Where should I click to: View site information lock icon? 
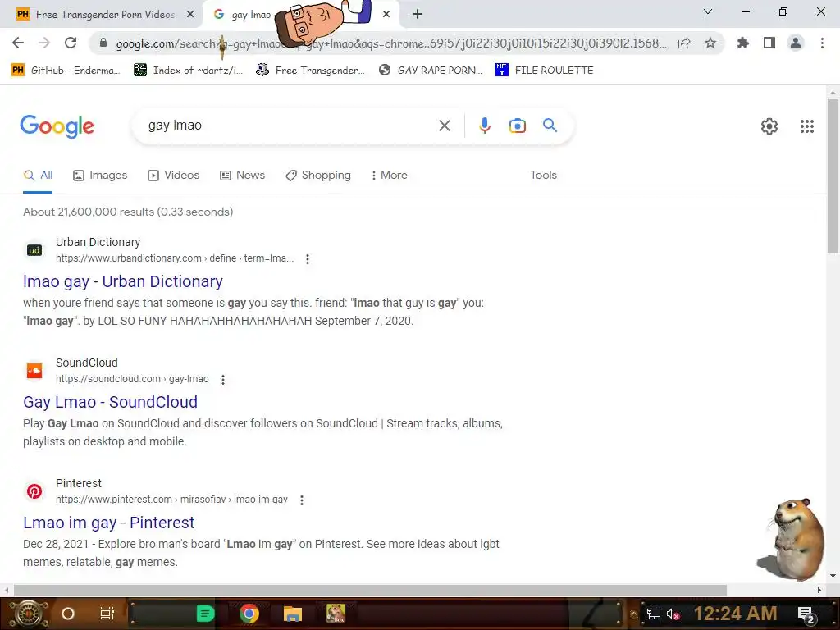(103, 43)
